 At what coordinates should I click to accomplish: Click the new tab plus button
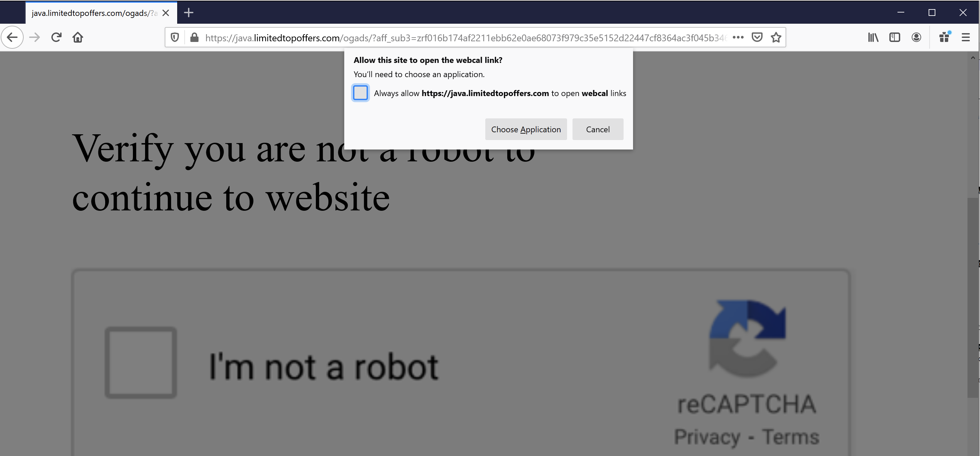[186, 12]
